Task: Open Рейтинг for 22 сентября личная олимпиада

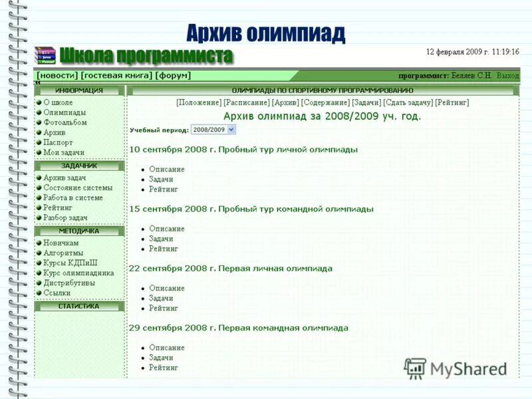Action: tap(163, 308)
